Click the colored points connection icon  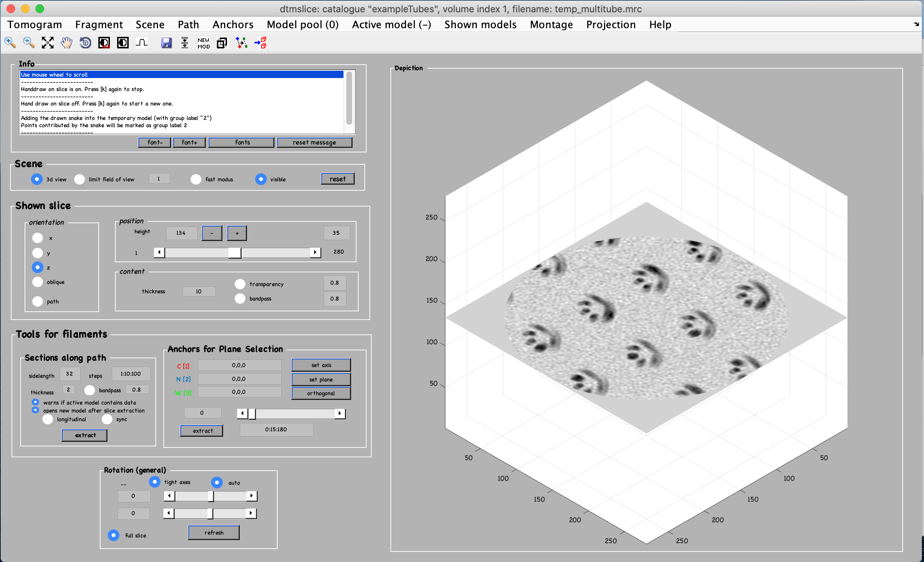tap(241, 43)
